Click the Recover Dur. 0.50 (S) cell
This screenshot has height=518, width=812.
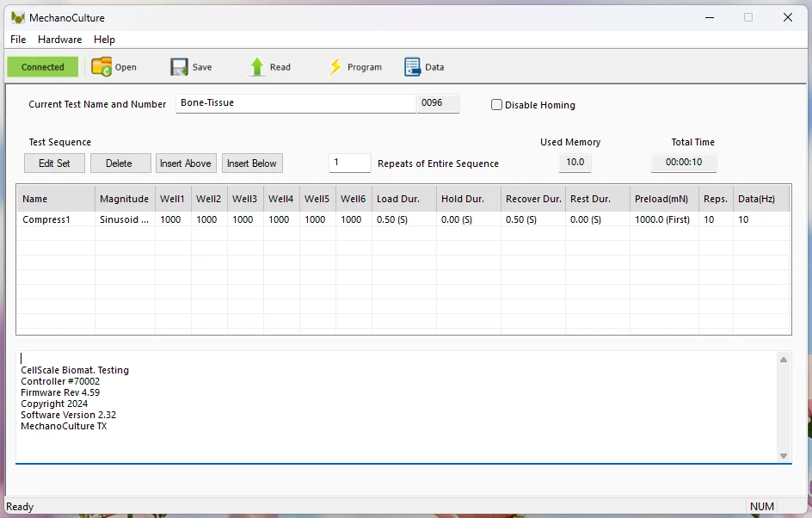tap(533, 219)
